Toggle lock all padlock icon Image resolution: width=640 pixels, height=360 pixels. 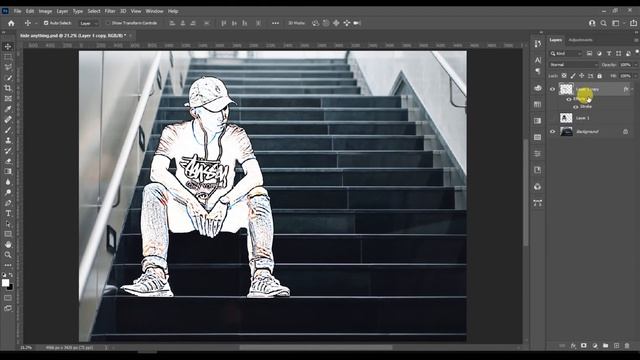(x=599, y=76)
